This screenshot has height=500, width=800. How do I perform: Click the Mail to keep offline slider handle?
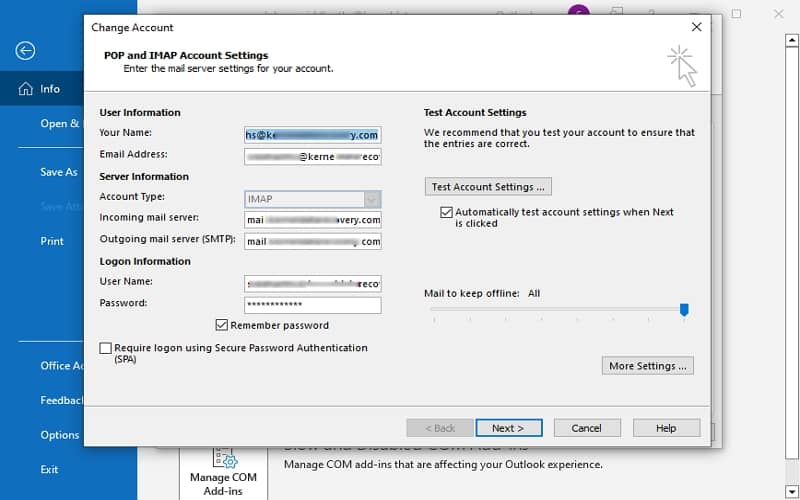[x=684, y=310]
